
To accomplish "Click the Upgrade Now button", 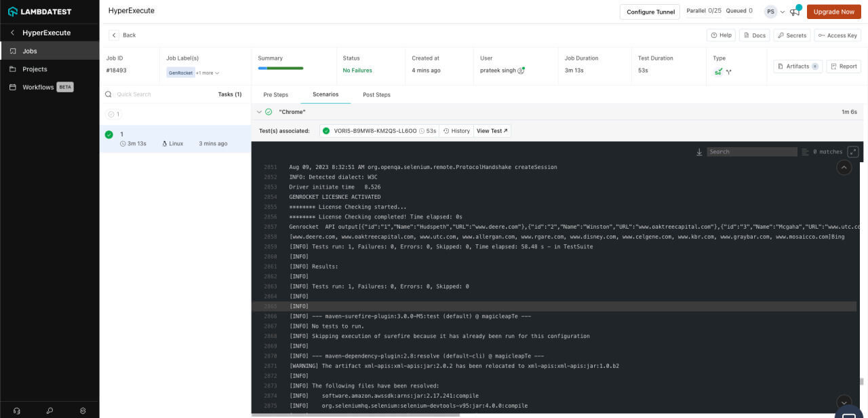I will coord(833,12).
